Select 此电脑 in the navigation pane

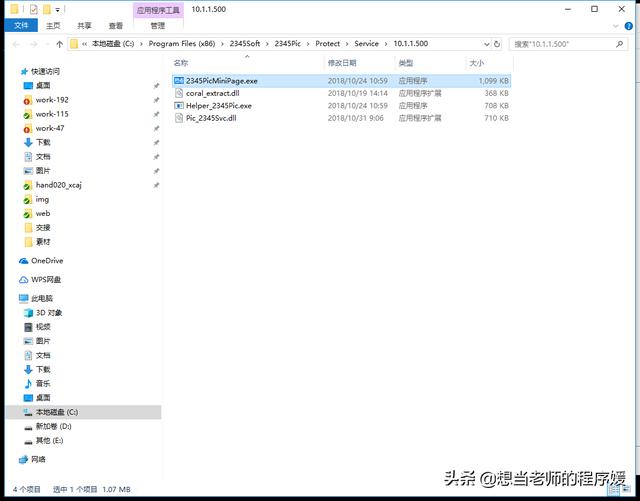click(x=42, y=298)
